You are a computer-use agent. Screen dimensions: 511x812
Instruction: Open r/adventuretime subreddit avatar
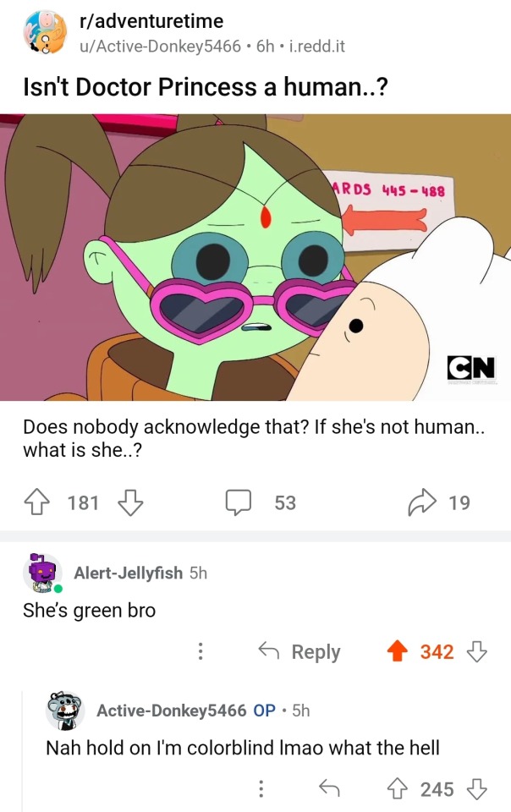(x=45, y=33)
